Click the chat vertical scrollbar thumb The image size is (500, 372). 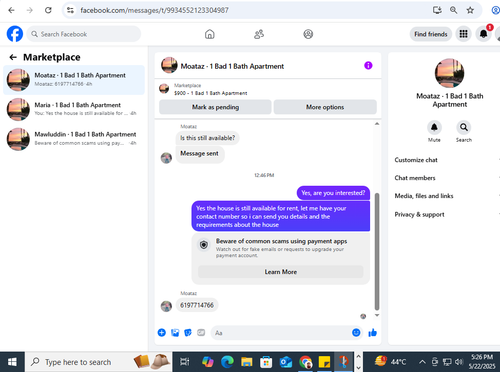377,252
